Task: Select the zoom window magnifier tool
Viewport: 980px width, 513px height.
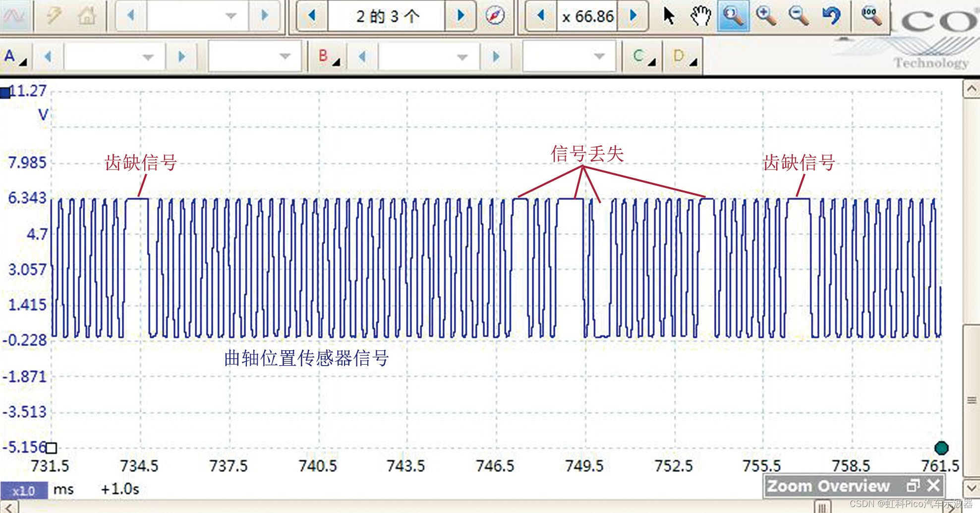Action: click(733, 16)
